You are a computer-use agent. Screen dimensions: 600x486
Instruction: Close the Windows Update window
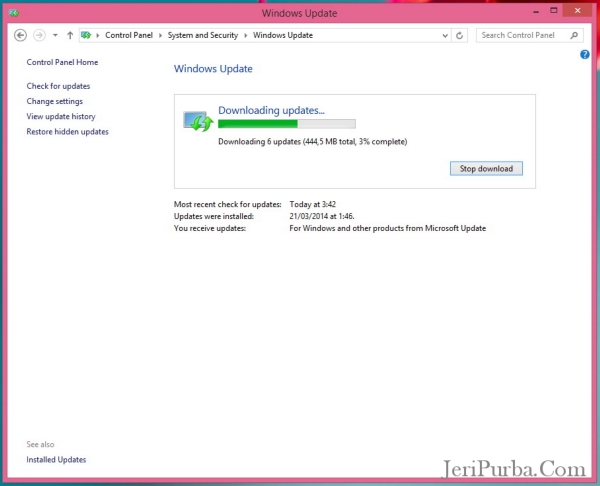[x=577, y=11]
